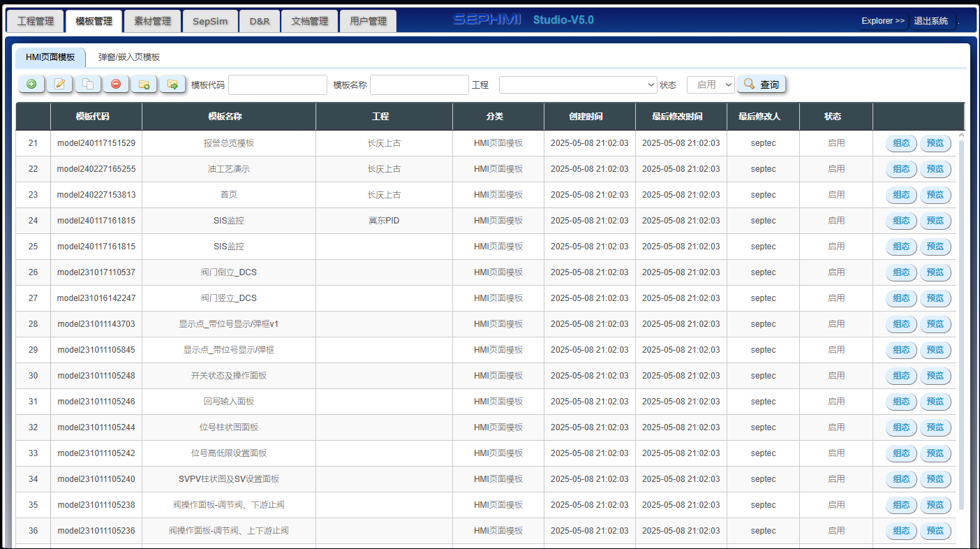Focus the 模板名称 text field

pyautogui.click(x=420, y=85)
